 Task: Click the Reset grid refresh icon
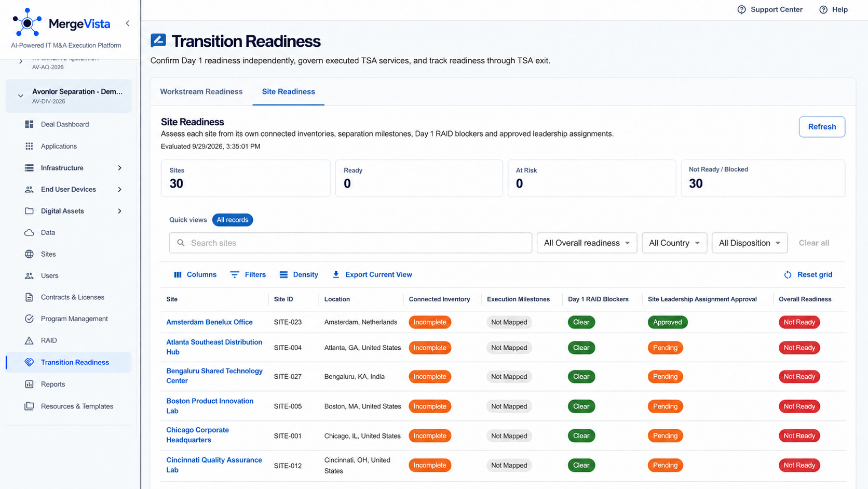coord(788,274)
